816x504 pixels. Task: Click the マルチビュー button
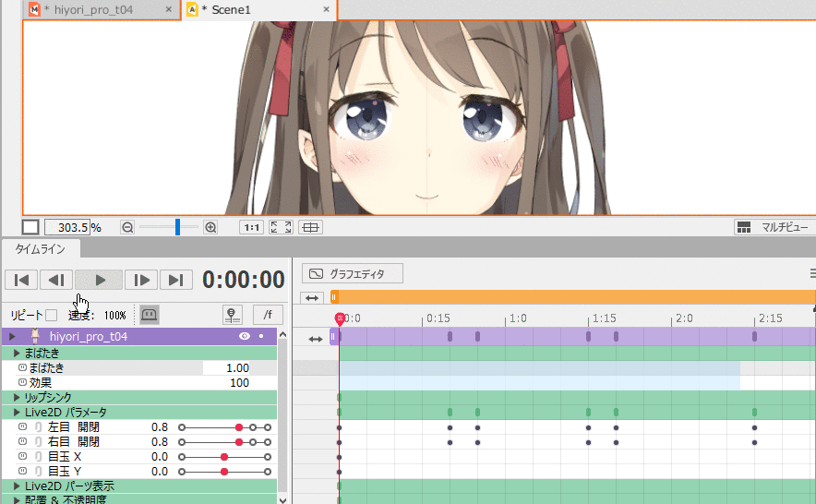(x=774, y=227)
